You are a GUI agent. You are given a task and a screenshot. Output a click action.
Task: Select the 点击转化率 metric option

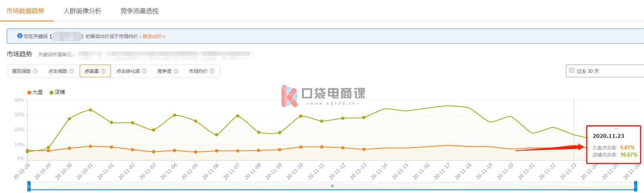click(128, 71)
